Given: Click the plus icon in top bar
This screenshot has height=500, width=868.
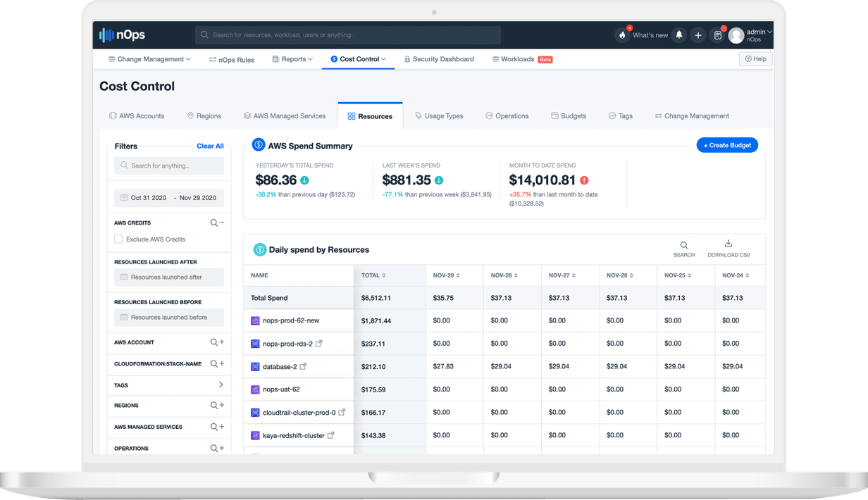Looking at the screenshot, I should tap(698, 35).
